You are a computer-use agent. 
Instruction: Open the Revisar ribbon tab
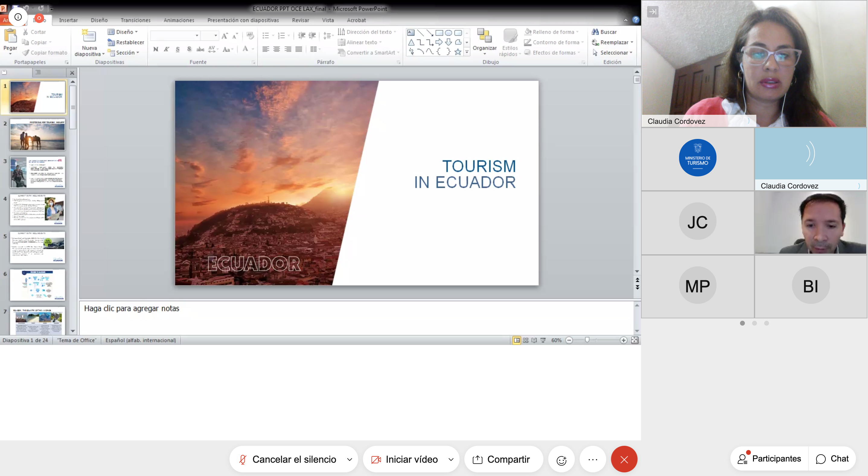tap(300, 20)
